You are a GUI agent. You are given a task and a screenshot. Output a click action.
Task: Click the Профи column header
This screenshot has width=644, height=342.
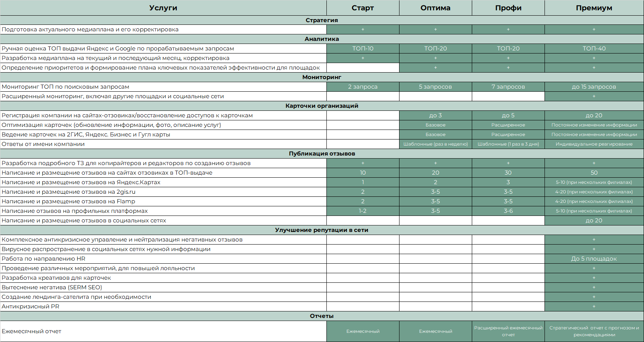tap(508, 8)
